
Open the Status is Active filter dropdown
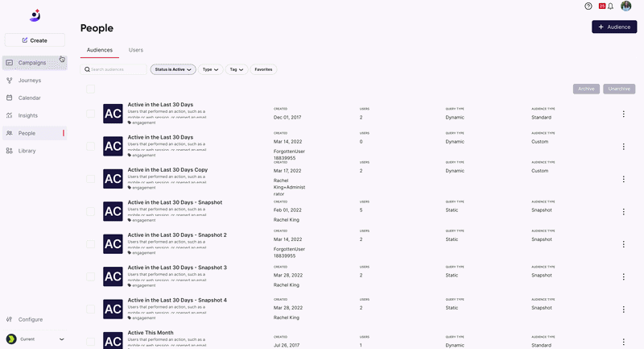pyautogui.click(x=173, y=69)
